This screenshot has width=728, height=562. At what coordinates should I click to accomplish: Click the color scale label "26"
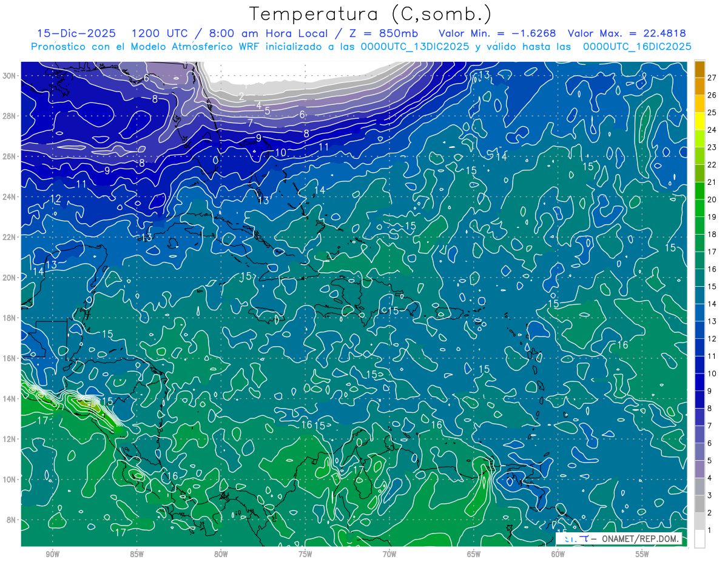712,95
